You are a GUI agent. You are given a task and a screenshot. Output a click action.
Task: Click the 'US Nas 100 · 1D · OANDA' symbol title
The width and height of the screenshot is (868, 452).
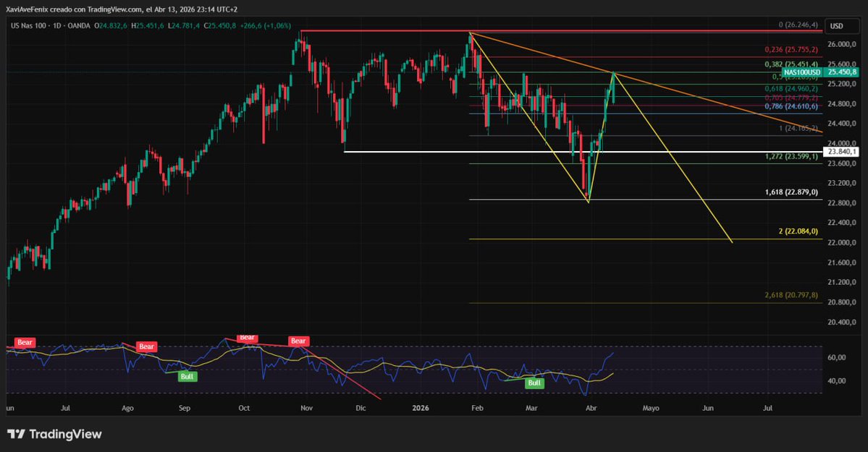pos(51,25)
